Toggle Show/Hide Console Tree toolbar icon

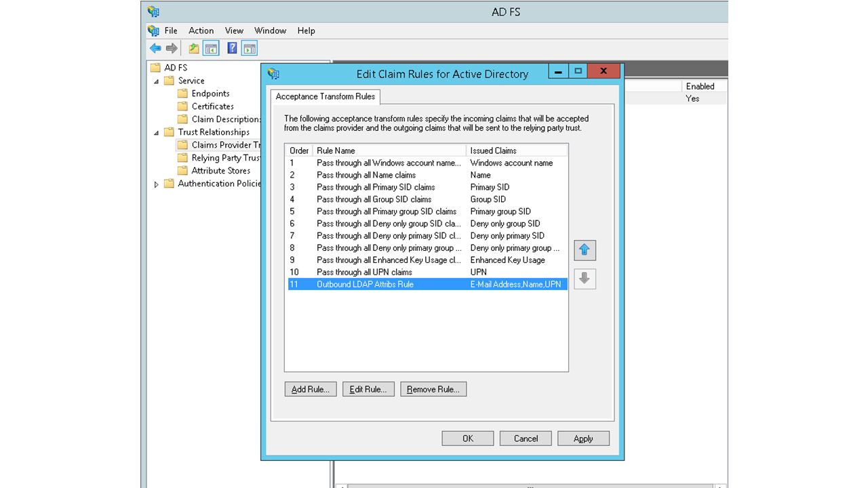211,48
